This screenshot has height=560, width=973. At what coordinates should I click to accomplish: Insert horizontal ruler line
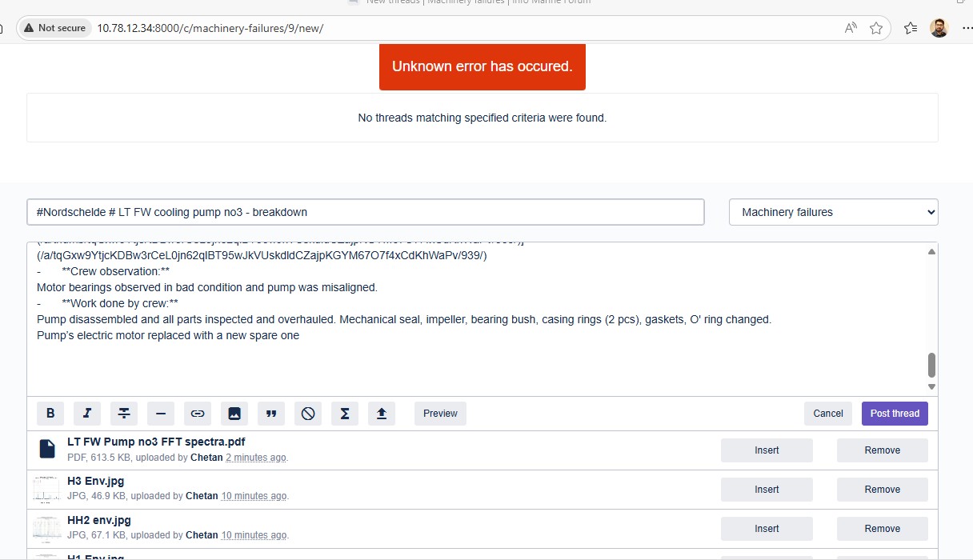pyautogui.click(x=161, y=414)
